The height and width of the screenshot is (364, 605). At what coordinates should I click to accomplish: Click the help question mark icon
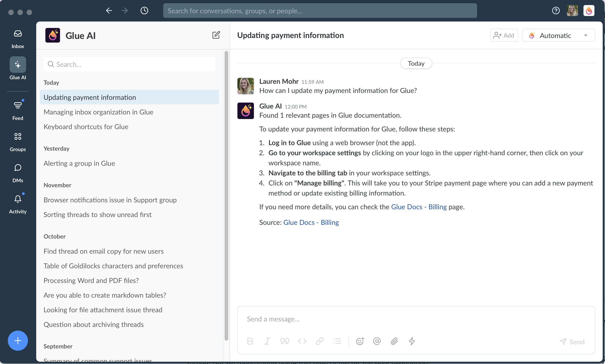pyautogui.click(x=556, y=11)
